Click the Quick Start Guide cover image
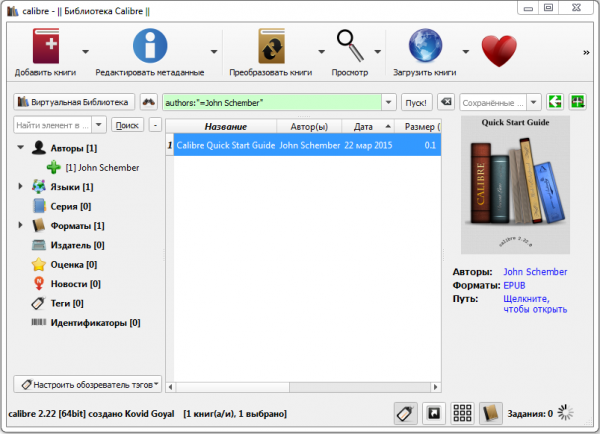 [x=515, y=185]
